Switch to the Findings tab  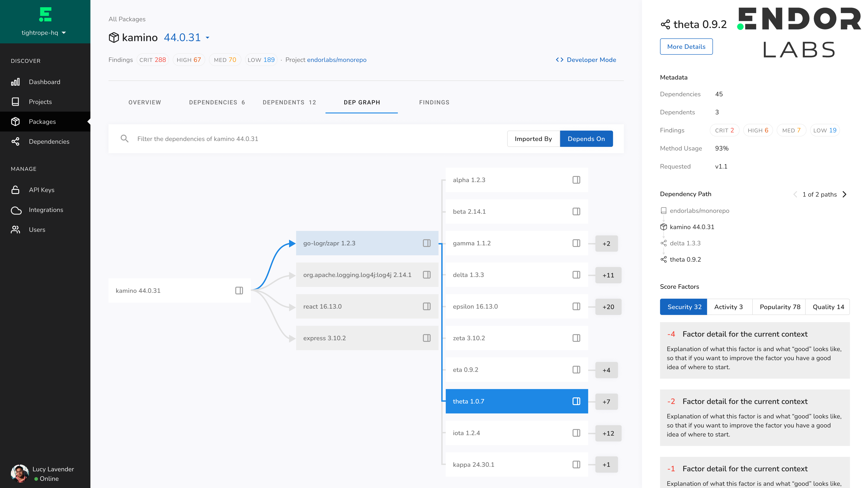pos(434,102)
